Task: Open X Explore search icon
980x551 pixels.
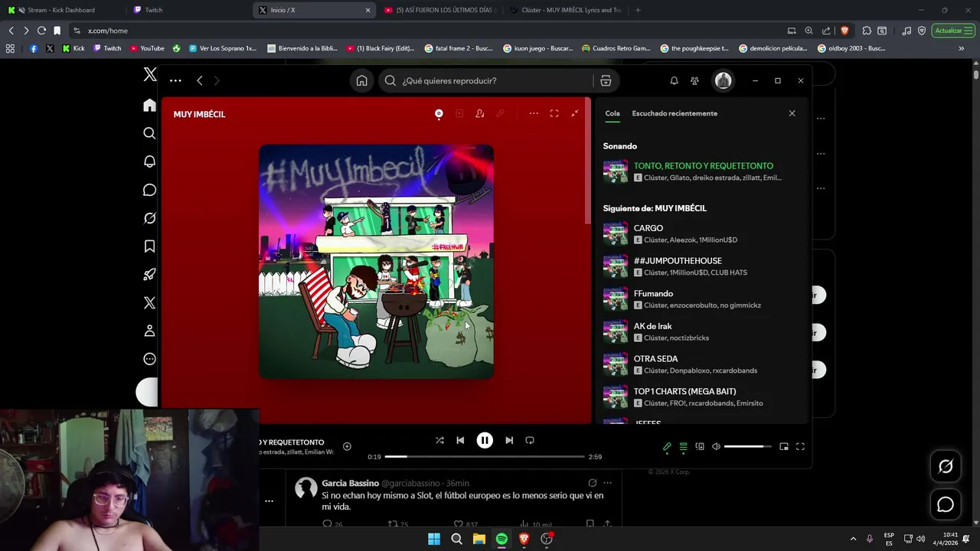Action: coord(149,133)
